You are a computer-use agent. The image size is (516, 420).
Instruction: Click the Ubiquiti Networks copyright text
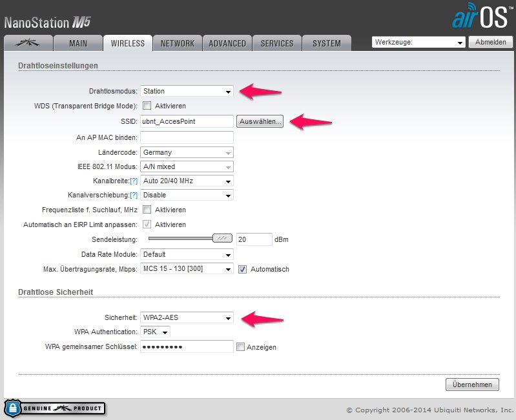coord(429,410)
